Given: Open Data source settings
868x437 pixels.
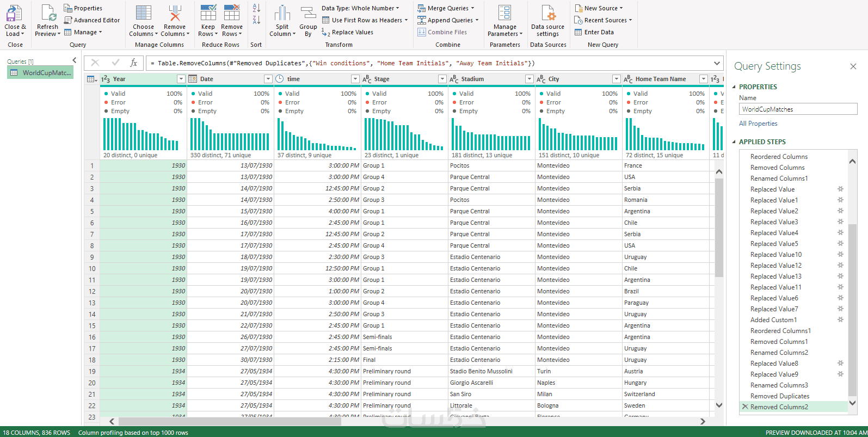Looking at the screenshot, I should point(547,14).
